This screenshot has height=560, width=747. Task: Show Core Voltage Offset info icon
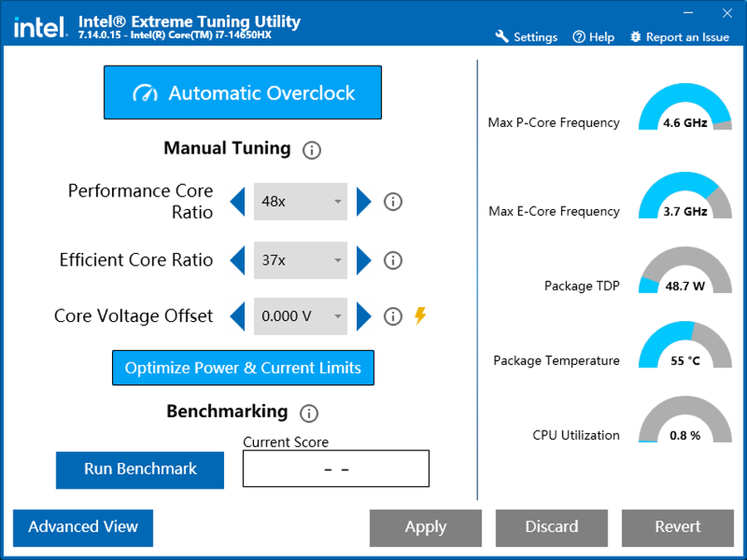[393, 316]
